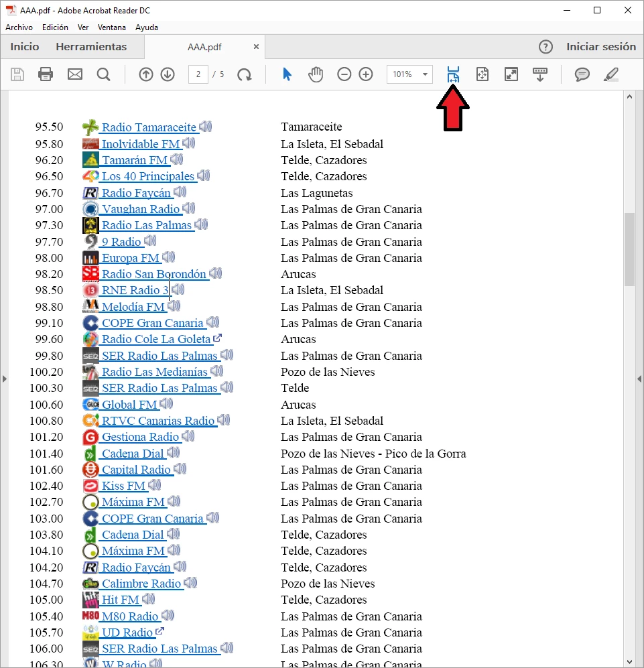Open the Radio Las Medianías link
This screenshot has width=644, height=668.
point(155,371)
